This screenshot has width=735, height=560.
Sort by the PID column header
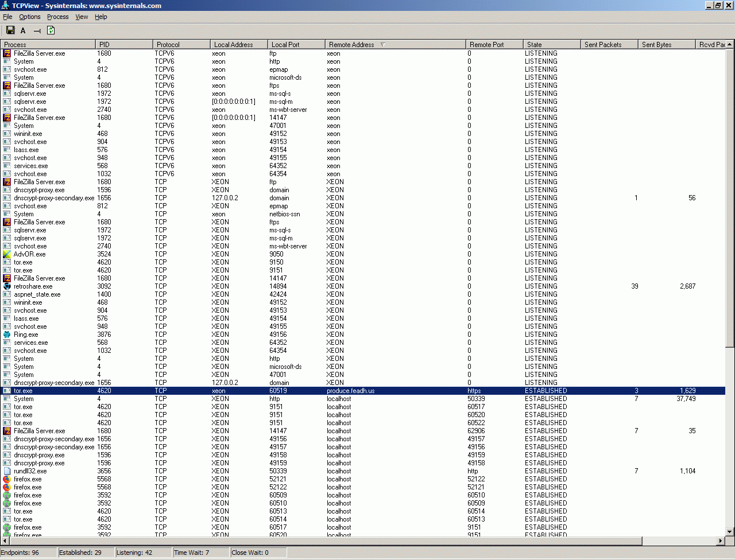tap(124, 44)
